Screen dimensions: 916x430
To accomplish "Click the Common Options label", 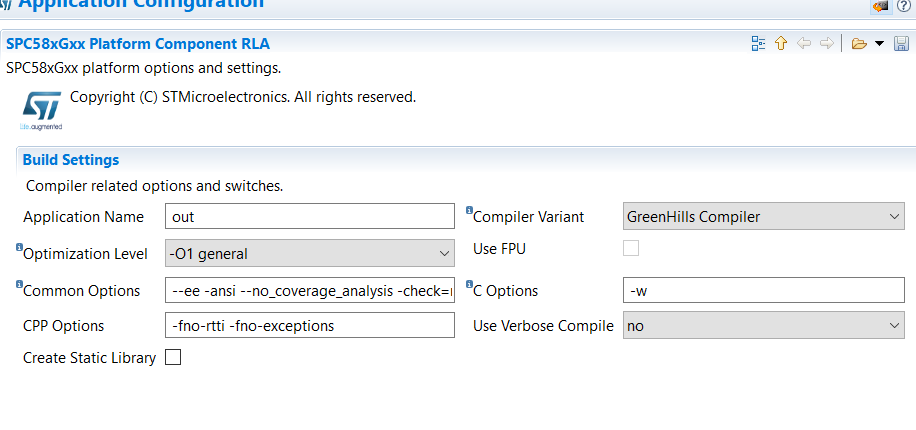I will [x=81, y=291].
